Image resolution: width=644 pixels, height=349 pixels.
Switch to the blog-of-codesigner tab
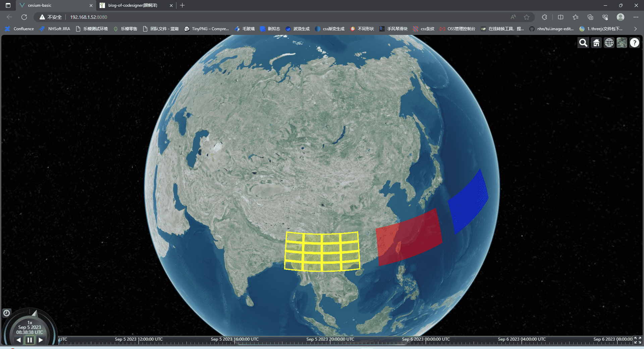coord(136,5)
